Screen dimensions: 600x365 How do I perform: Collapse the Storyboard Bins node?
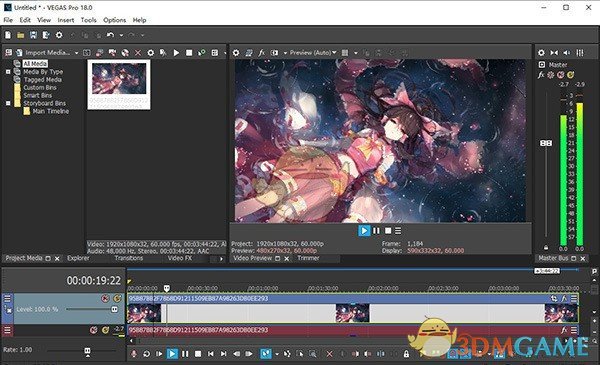click(x=8, y=103)
